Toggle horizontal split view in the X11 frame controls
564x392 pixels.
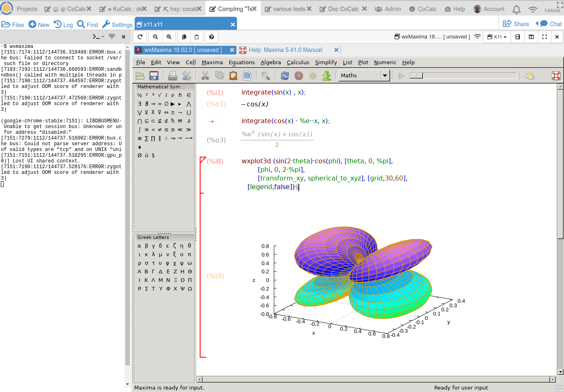518,37
